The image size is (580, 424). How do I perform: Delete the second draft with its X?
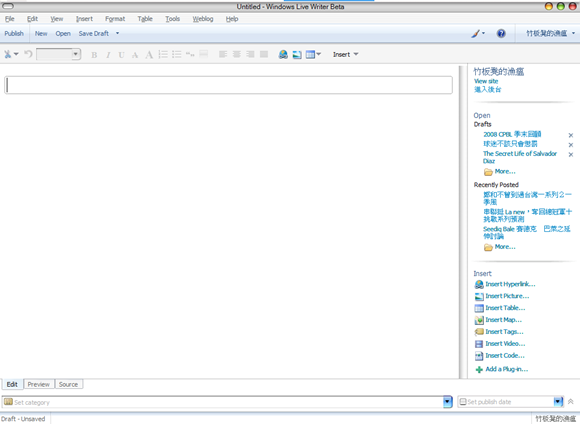(571, 145)
